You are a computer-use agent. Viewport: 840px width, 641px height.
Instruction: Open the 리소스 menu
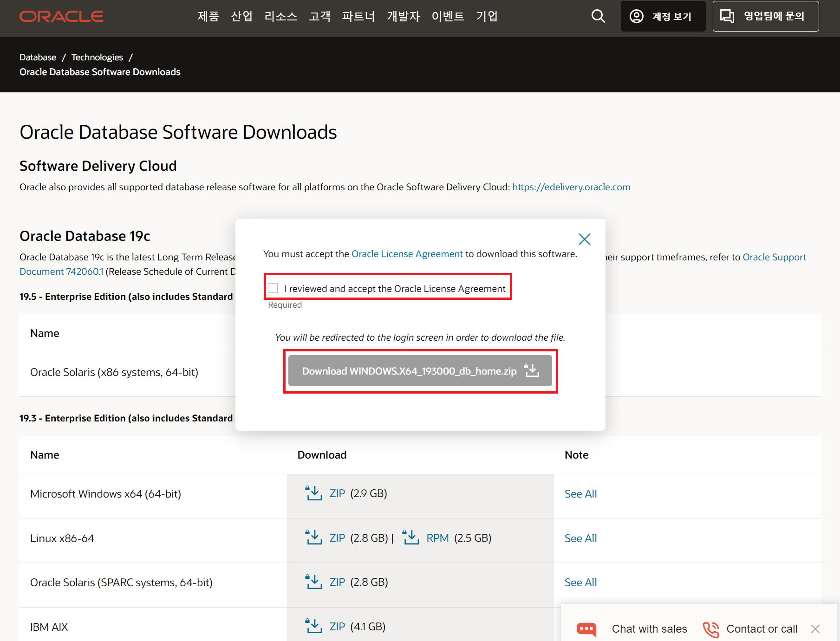click(x=280, y=16)
